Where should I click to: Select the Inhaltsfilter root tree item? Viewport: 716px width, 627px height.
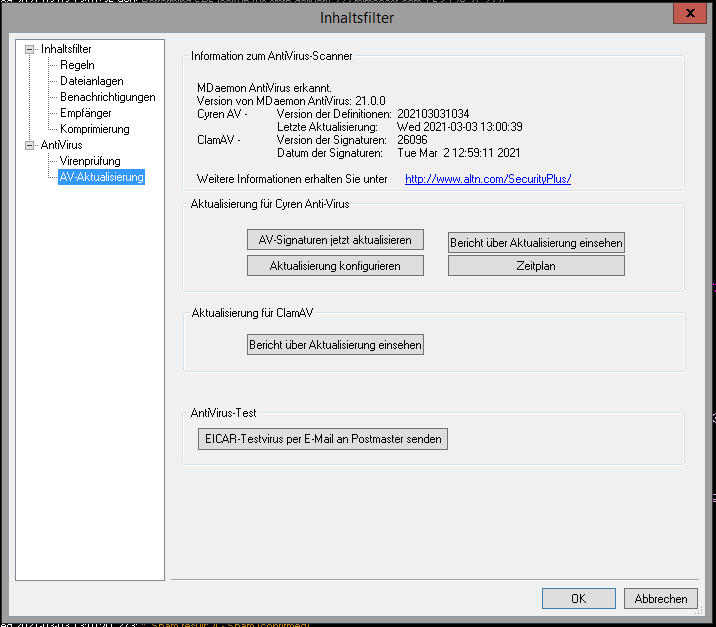(x=67, y=49)
